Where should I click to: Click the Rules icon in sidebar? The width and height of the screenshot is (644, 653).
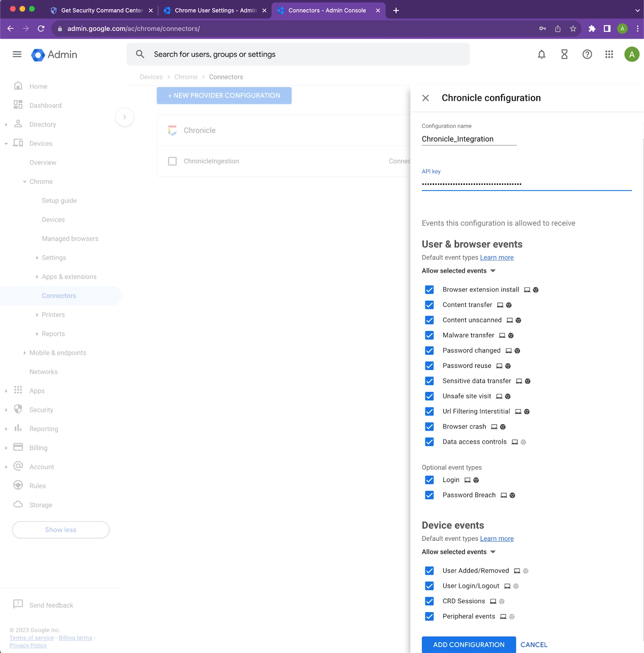[18, 485]
